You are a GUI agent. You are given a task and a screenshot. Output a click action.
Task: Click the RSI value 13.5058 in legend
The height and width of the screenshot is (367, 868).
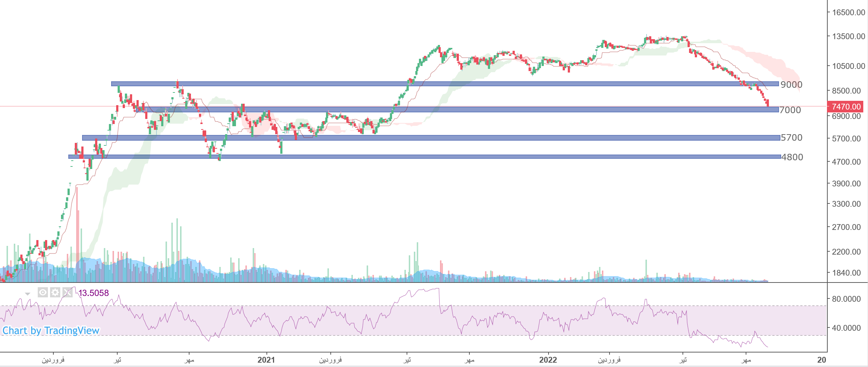pos(94,293)
